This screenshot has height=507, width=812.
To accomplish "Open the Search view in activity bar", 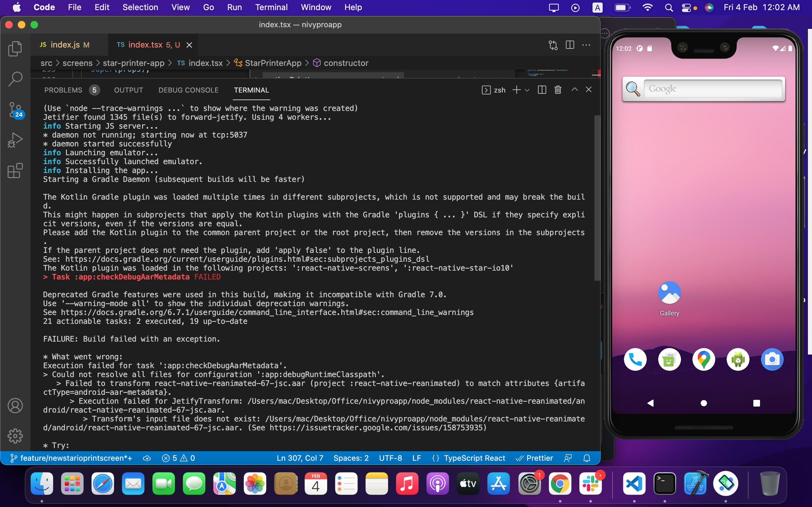I will 15,79.
